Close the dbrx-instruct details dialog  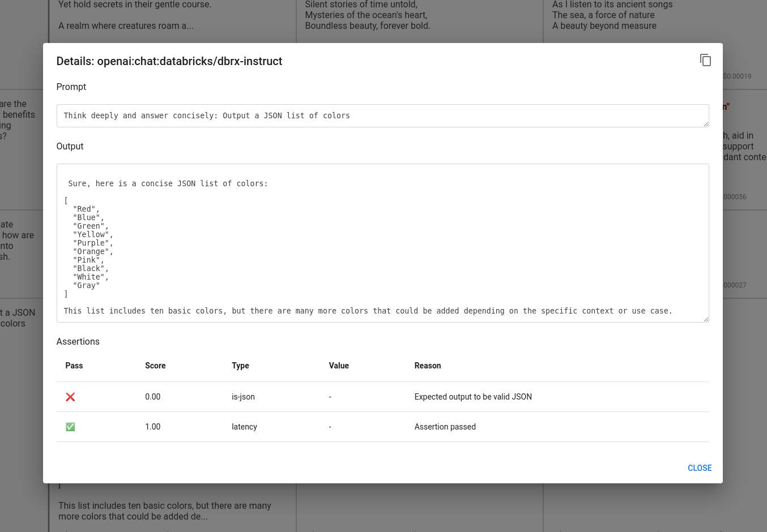(x=700, y=468)
